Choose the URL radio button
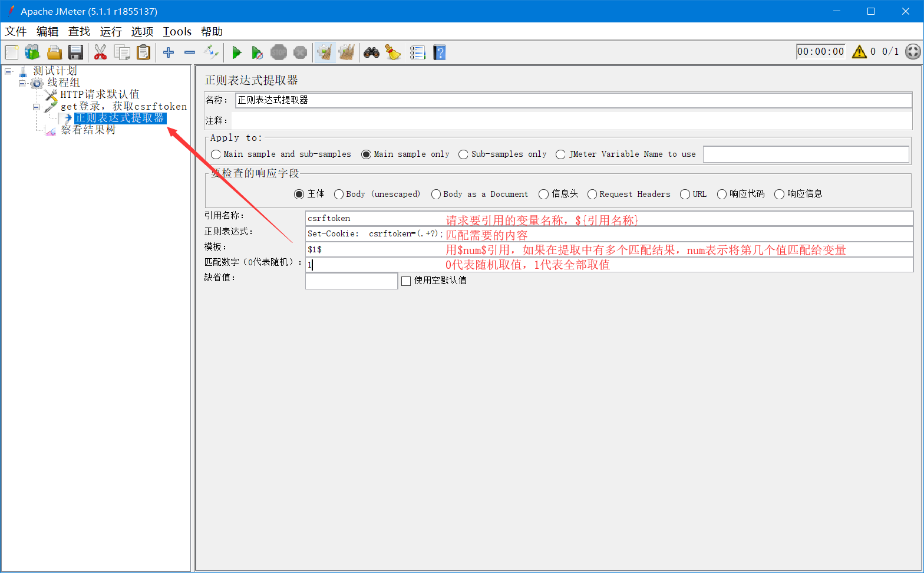Image resolution: width=924 pixels, height=573 pixels. tap(693, 194)
